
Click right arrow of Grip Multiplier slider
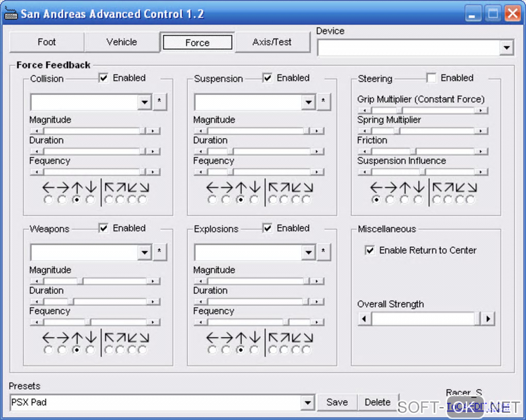[x=481, y=110]
